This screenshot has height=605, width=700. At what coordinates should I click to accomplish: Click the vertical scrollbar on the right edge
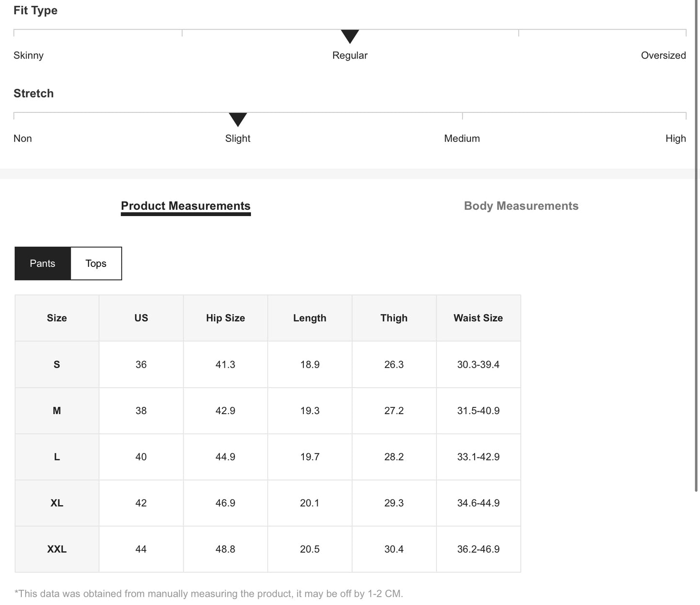tap(697, 242)
